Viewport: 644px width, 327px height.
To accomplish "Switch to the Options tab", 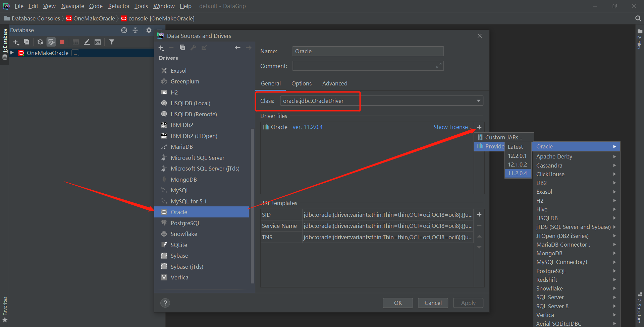I will (x=301, y=83).
